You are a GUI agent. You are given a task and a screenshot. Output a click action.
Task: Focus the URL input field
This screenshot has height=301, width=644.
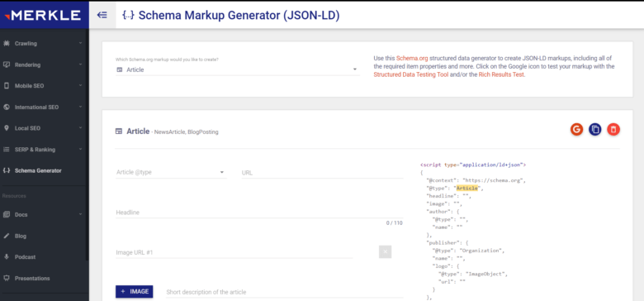coord(322,173)
